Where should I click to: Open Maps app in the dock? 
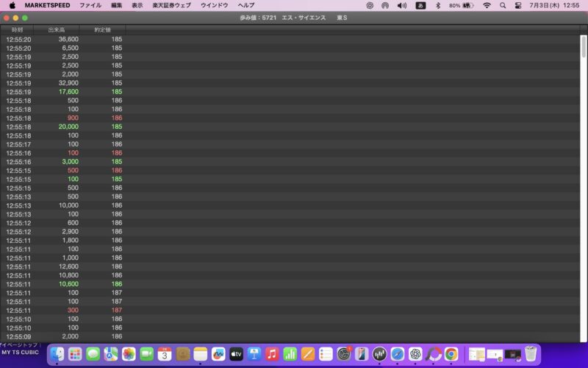111,354
